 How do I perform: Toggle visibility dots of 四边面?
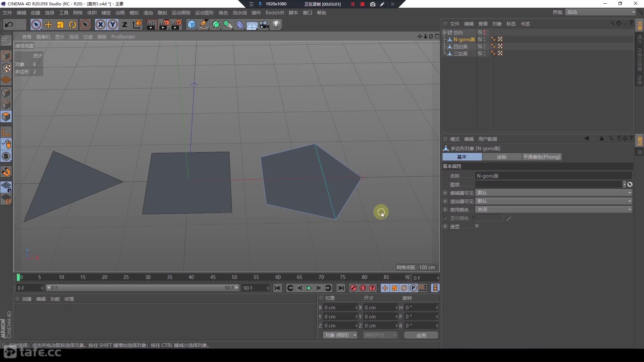(485, 47)
